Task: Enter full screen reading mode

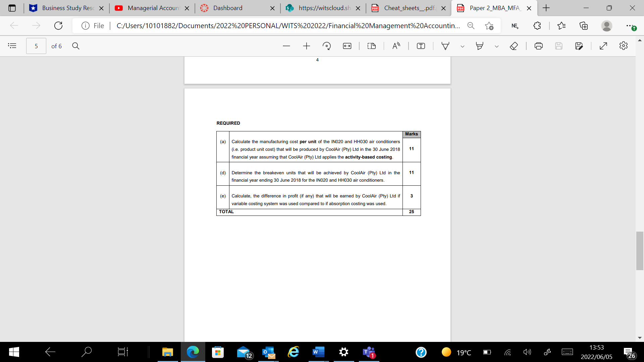Action: tap(604, 46)
